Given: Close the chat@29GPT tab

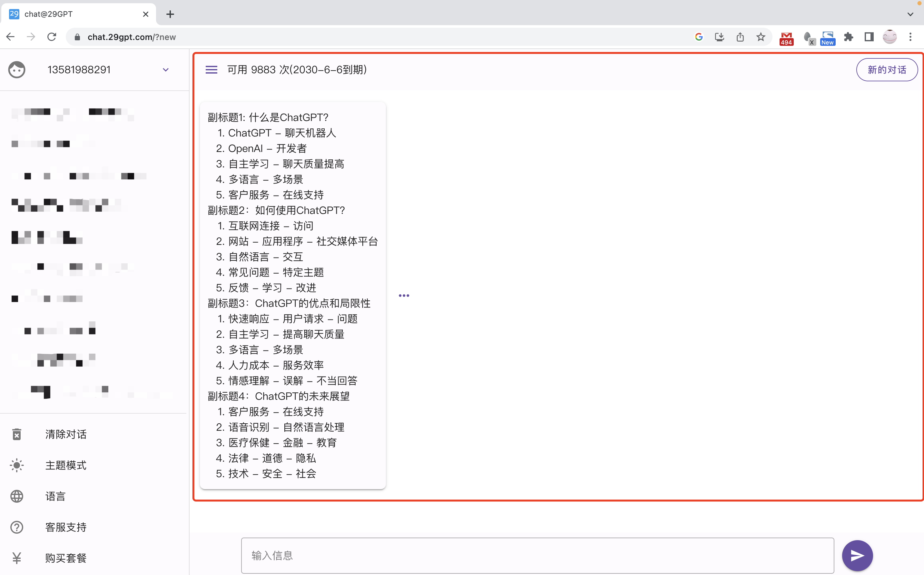Looking at the screenshot, I should 145,15.
